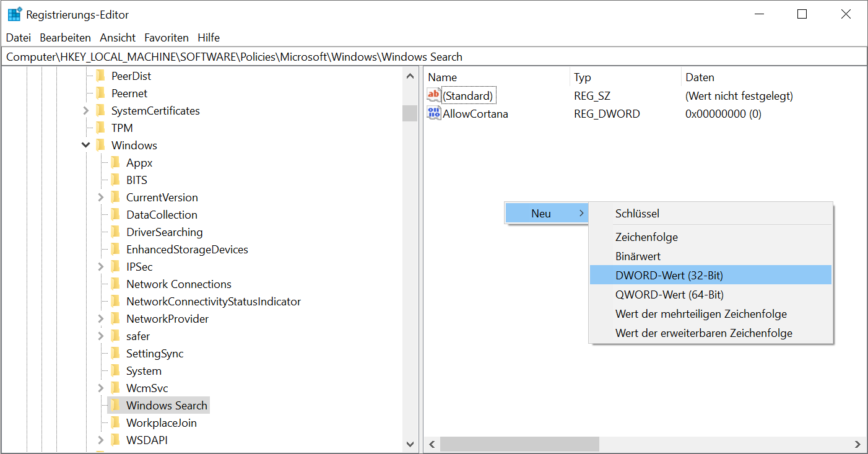Open the Ansicht menu
The height and width of the screenshot is (454, 868).
[118, 38]
